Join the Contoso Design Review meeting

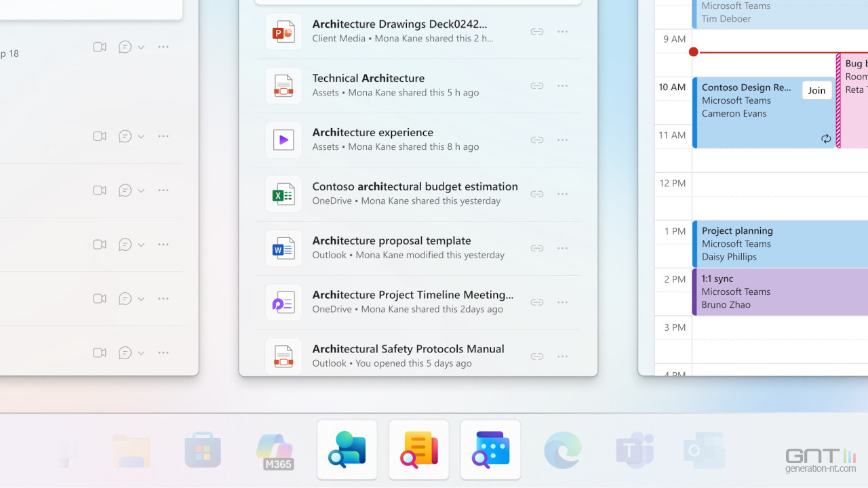pos(816,91)
